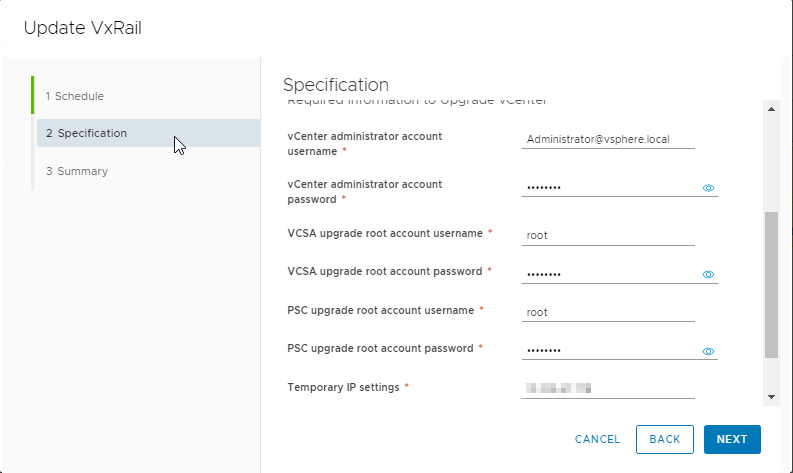Viewport: 793px width, 473px height.
Task: Focus the vCenter administrator username field
Action: 607,139
